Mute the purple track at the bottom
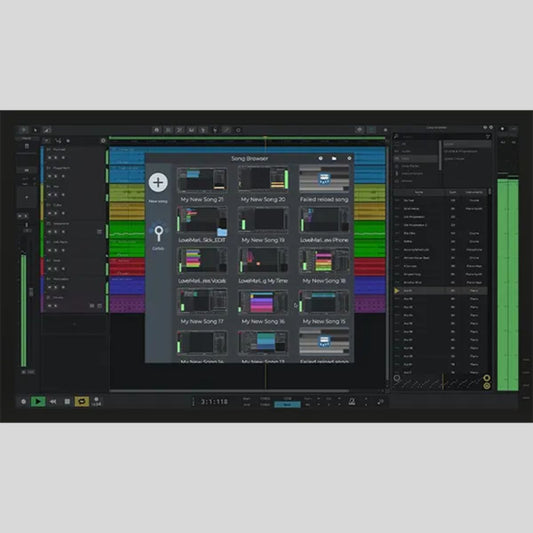The height and width of the screenshot is (533, 533). tap(50, 306)
